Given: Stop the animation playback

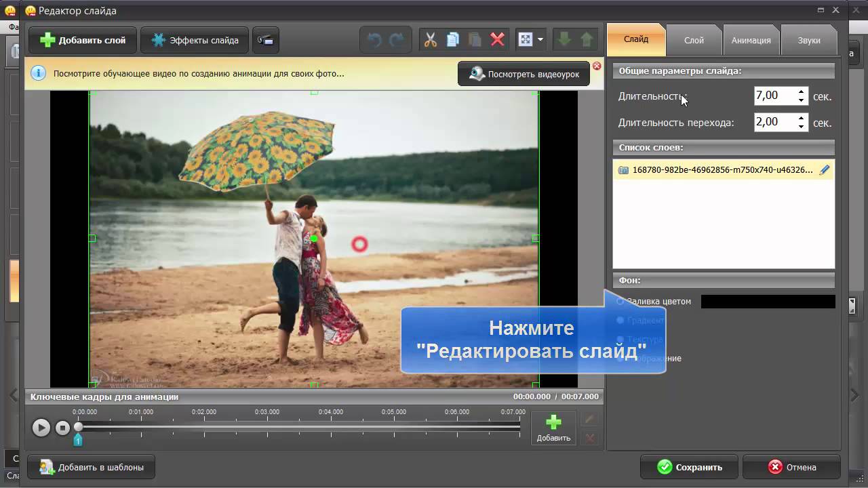Looking at the screenshot, I should (62, 428).
